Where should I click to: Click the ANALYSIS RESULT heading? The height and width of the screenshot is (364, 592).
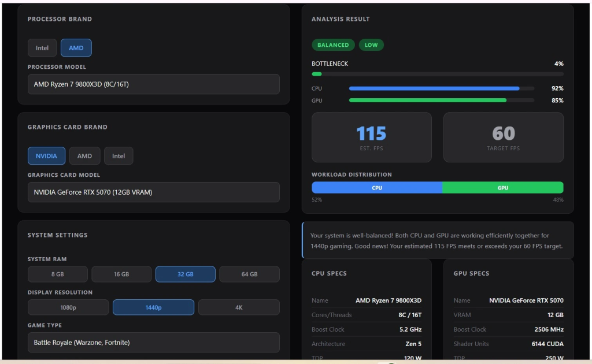(x=341, y=19)
